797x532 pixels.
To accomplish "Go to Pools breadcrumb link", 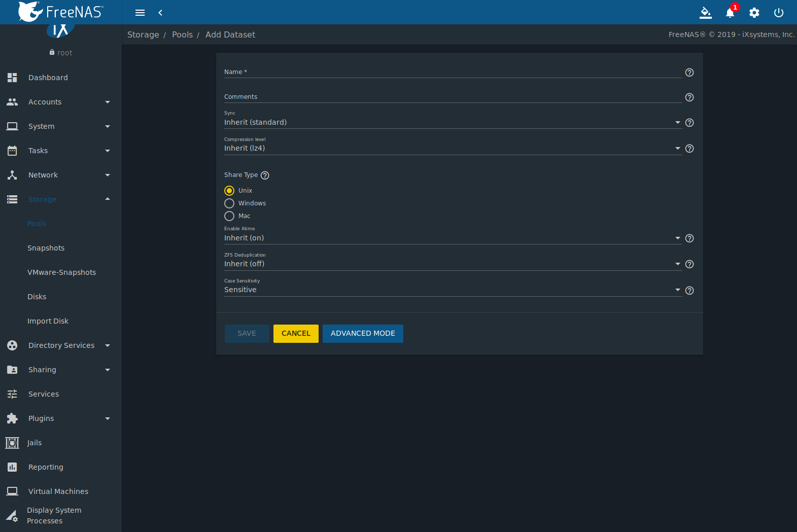I will pyautogui.click(x=182, y=34).
